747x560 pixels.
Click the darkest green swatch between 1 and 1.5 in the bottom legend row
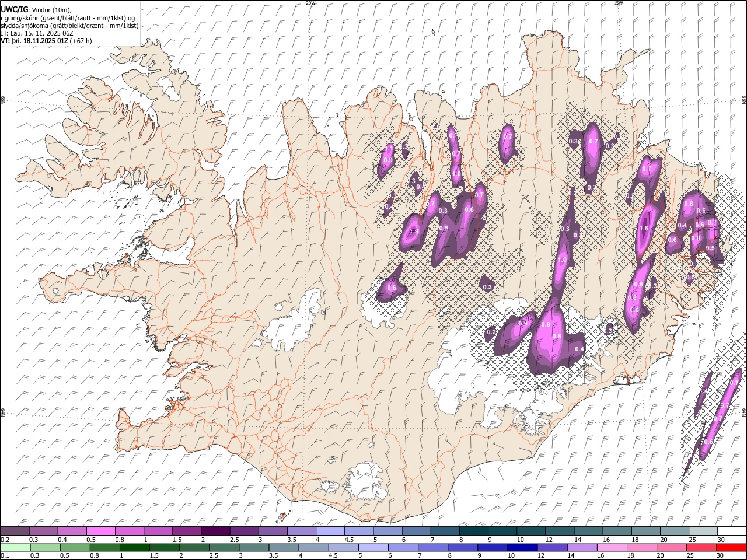tap(134, 547)
